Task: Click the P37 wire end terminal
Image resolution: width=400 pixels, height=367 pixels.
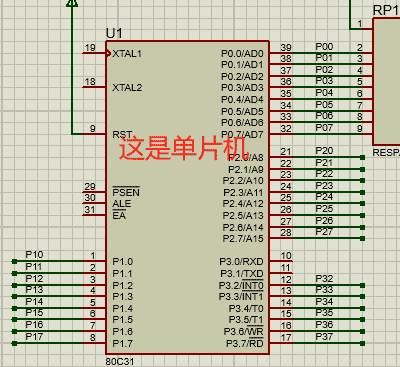Action: click(x=362, y=343)
